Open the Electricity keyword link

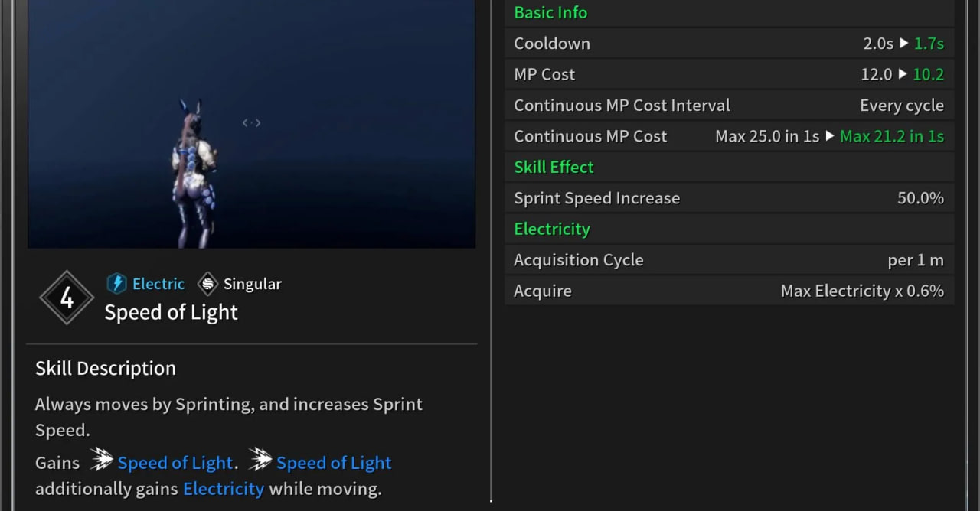point(224,489)
